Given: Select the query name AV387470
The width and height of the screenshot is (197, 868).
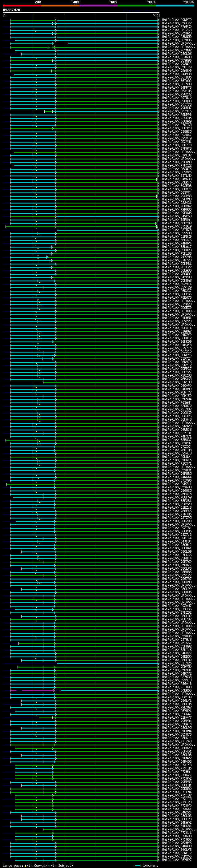Looking at the screenshot, I should pos(11,10).
